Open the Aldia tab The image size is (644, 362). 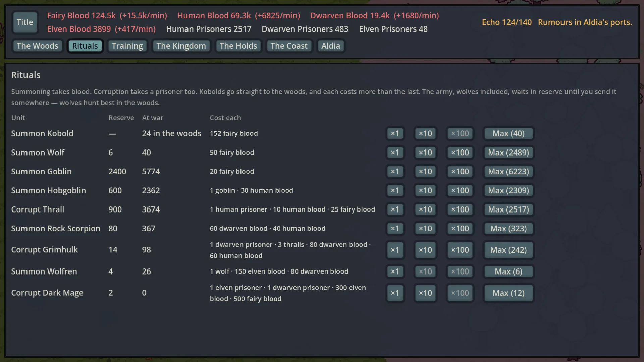pyautogui.click(x=331, y=46)
